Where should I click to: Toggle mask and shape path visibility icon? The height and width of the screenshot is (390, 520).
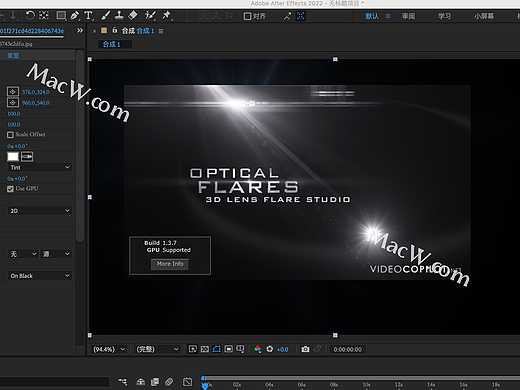pyautogui.click(x=217, y=349)
